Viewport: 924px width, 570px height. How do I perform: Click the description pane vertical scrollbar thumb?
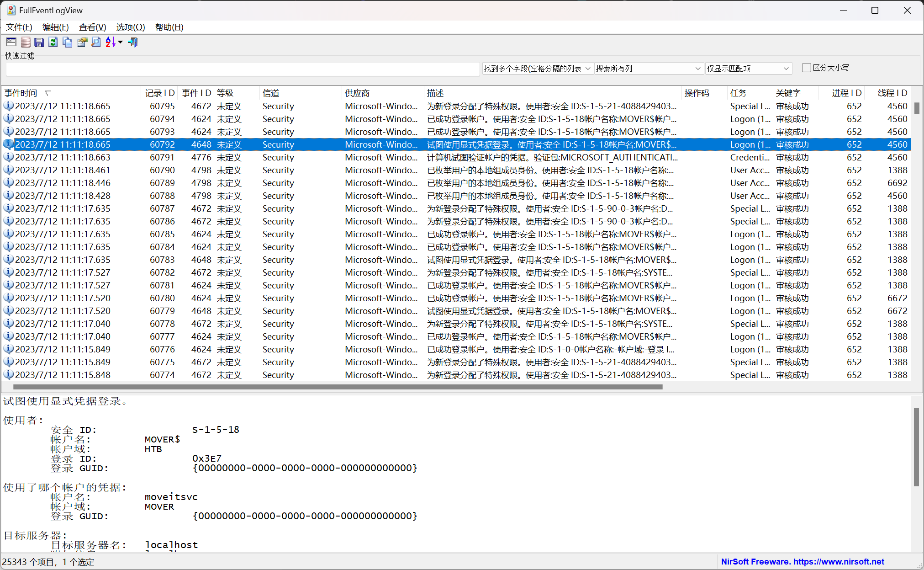916,447
